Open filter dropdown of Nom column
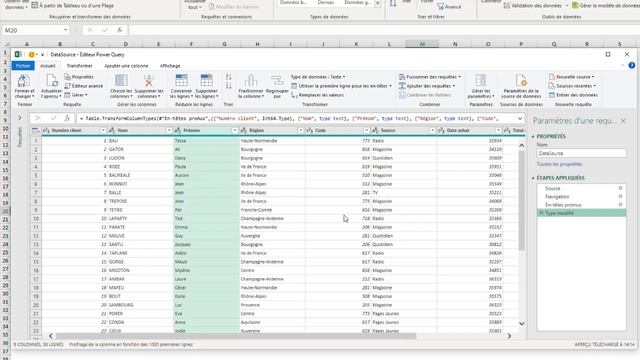The image size is (640, 360). [169, 130]
